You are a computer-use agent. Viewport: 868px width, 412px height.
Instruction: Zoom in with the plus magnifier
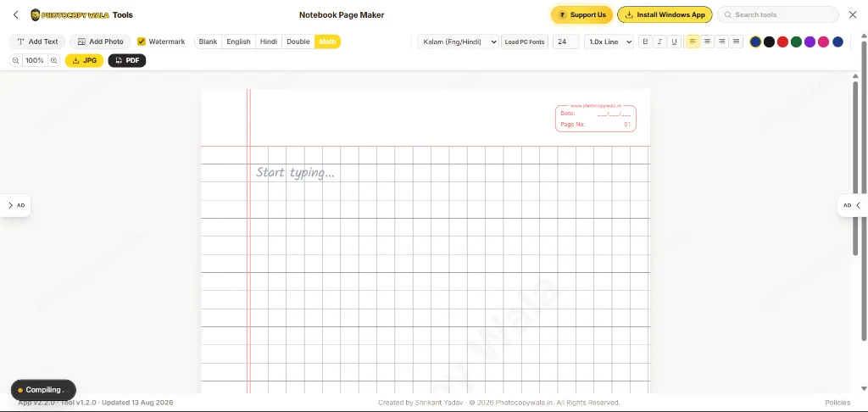[53, 60]
